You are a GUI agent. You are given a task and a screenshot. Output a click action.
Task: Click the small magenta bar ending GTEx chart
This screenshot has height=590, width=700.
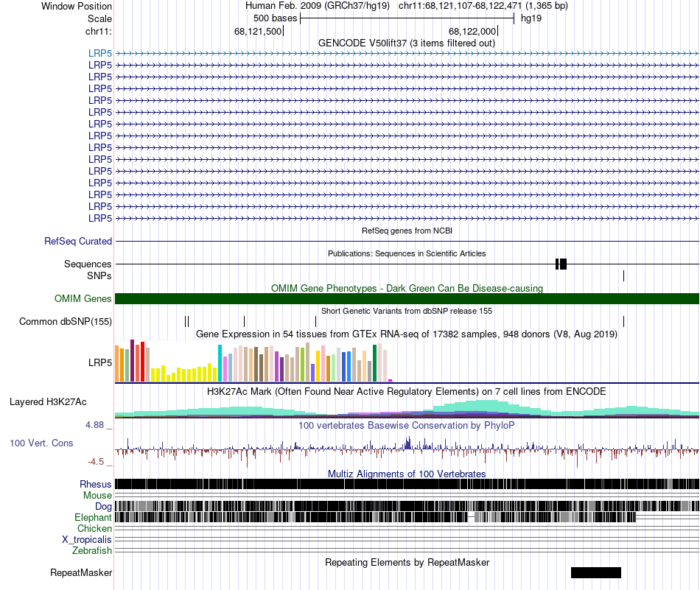[391, 380]
